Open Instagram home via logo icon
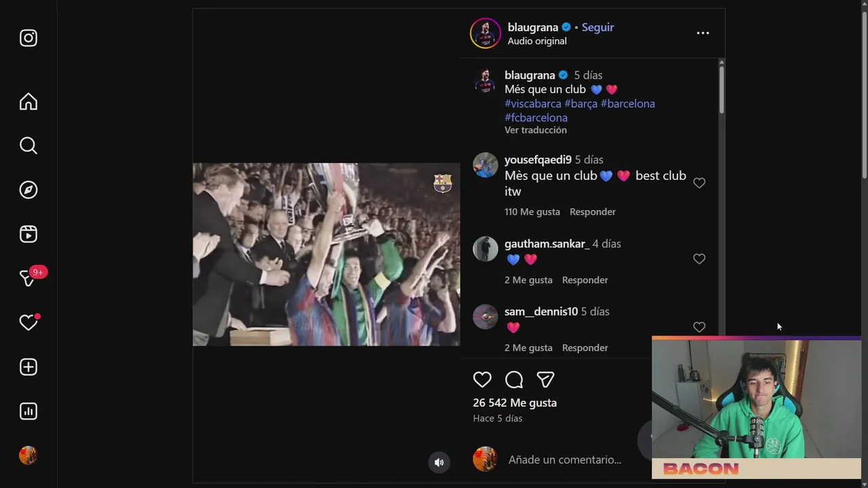 click(x=28, y=38)
